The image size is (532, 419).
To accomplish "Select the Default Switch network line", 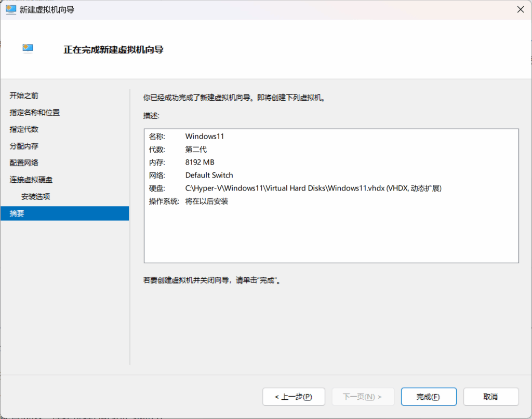I will pos(209,175).
